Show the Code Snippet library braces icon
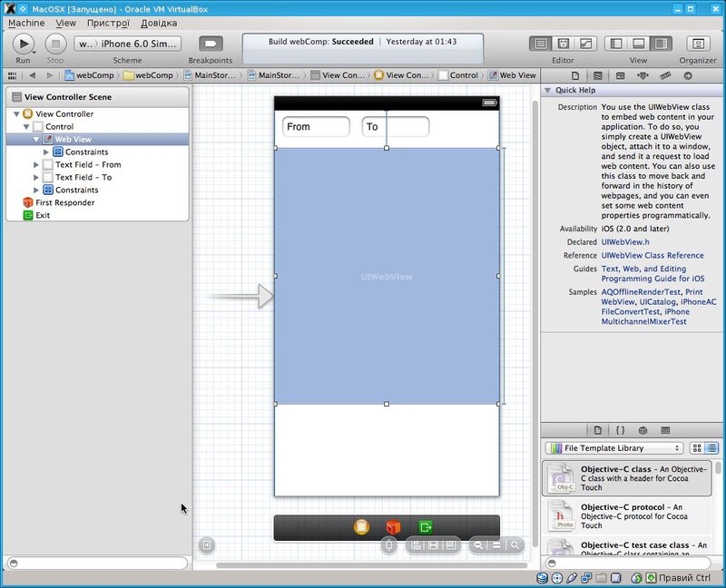 [620, 430]
